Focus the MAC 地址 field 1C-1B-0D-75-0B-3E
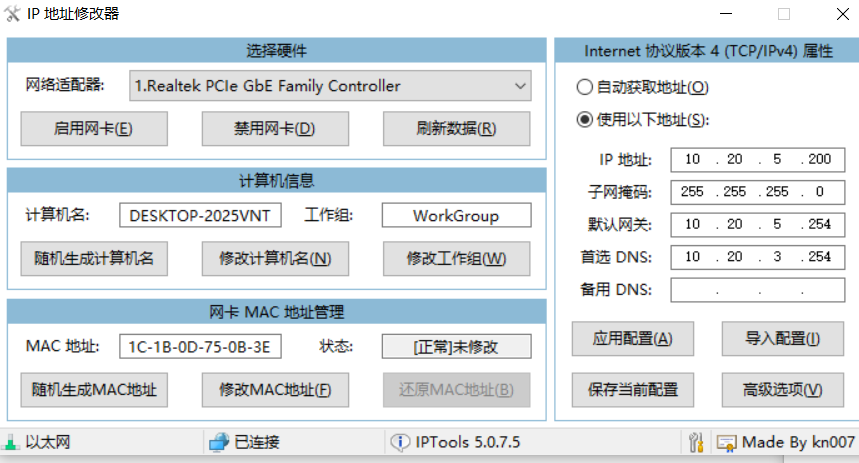 coord(201,347)
